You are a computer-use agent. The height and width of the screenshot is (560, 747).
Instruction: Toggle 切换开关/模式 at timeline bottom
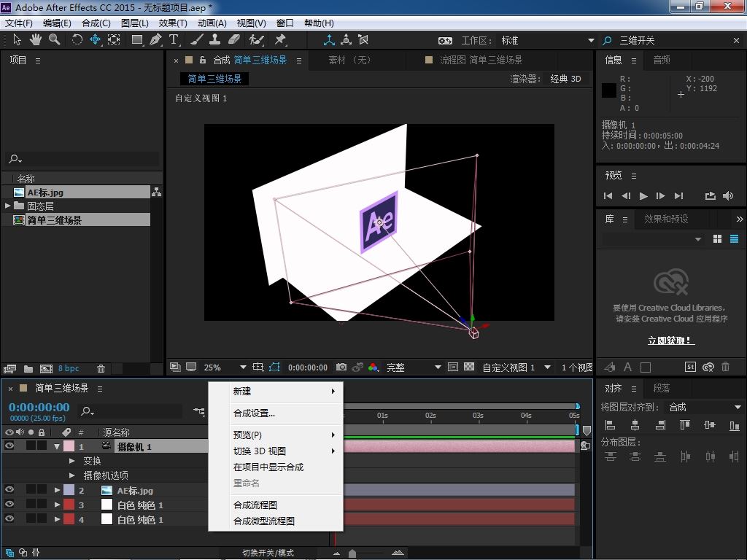268,553
